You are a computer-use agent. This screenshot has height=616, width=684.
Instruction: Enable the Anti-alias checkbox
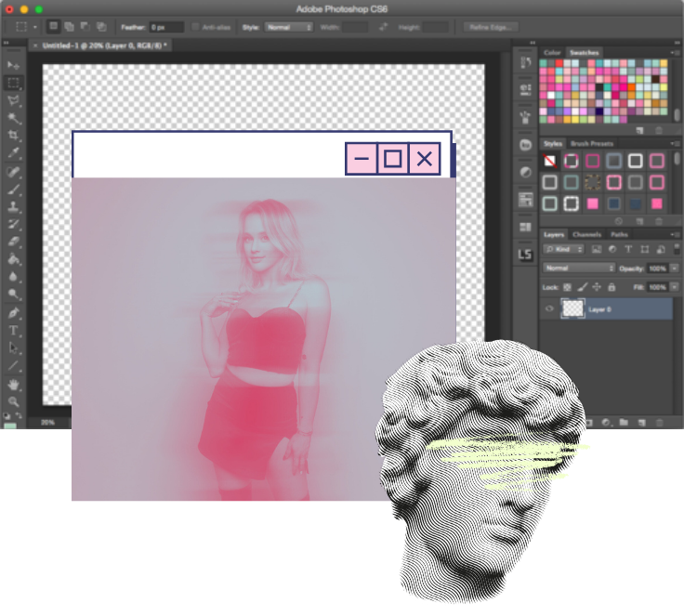click(196, 27)
